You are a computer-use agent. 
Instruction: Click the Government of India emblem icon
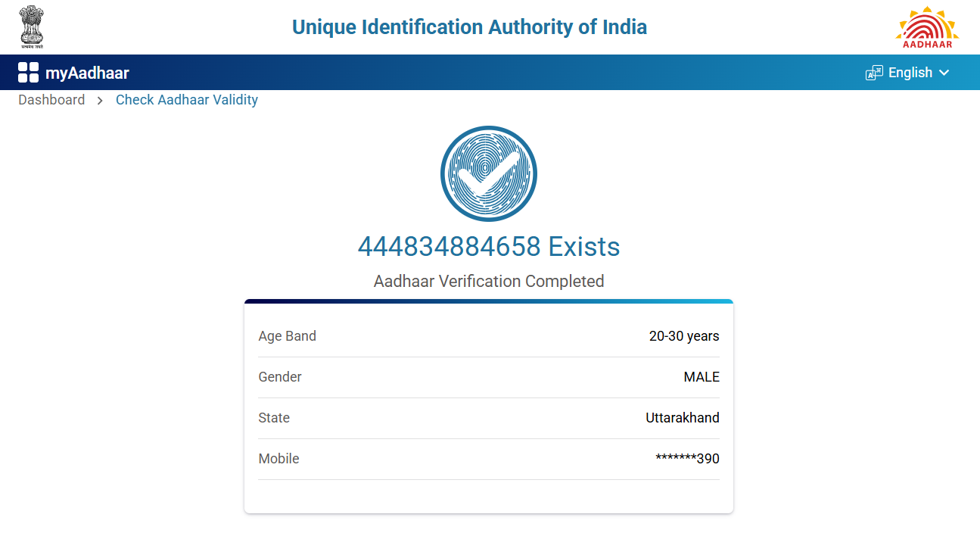pyautogui.click(x=32, y=26)
